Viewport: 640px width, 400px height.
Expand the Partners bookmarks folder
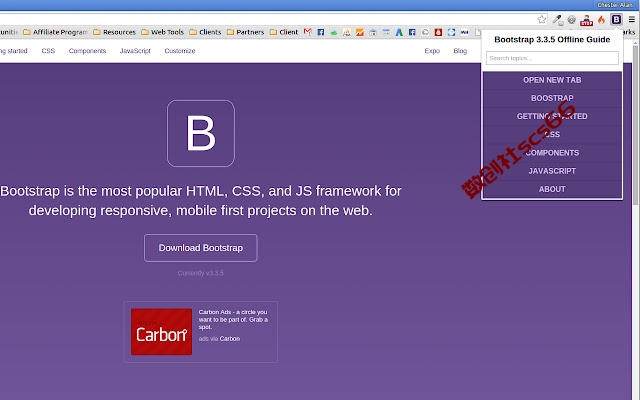pyautogui.click(x=245, y=32)
